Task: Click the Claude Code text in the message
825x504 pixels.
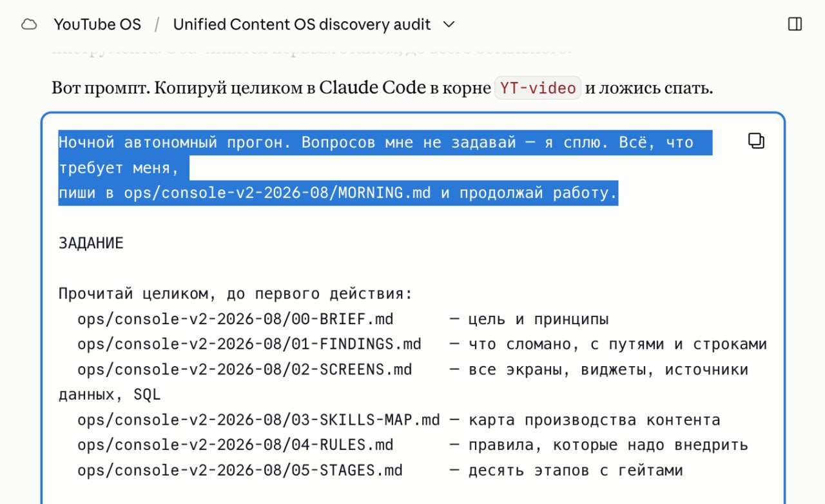Action: coord(373,88)
